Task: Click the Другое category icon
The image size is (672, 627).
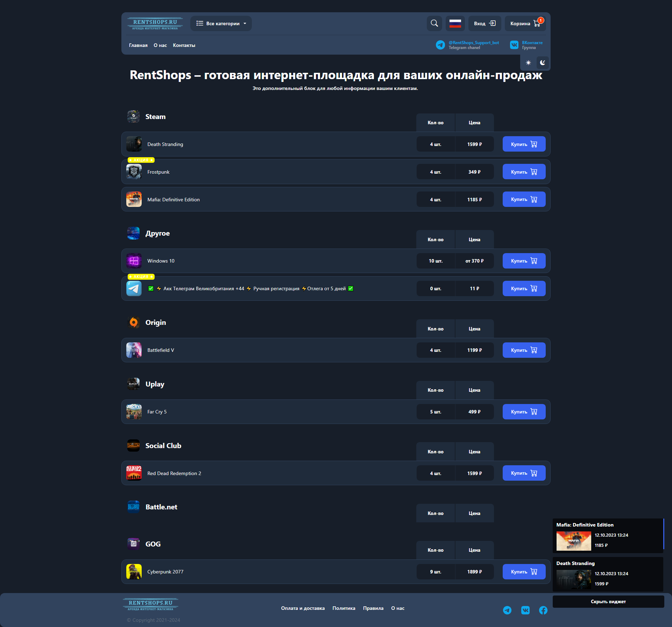Action: pos(134,233)
